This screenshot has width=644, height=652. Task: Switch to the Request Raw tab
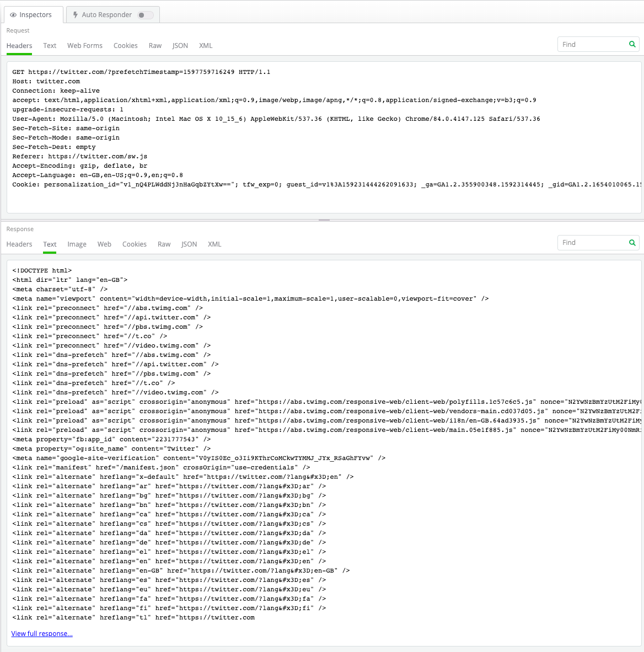click(x=155, y=46)
